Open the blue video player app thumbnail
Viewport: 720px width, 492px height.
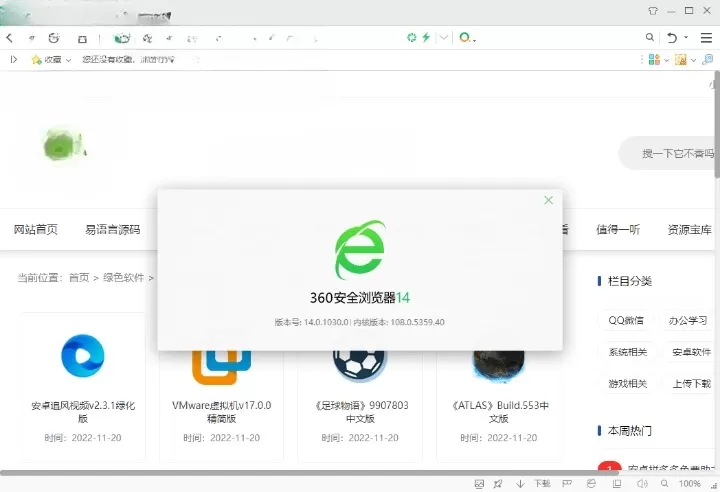click(x=83, y=356)
